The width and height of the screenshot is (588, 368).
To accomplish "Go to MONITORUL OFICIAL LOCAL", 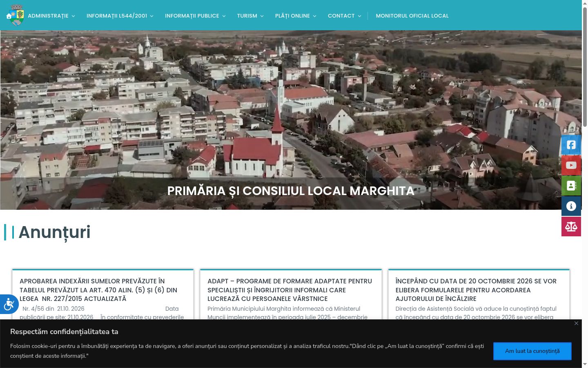I will pos(412,16).
